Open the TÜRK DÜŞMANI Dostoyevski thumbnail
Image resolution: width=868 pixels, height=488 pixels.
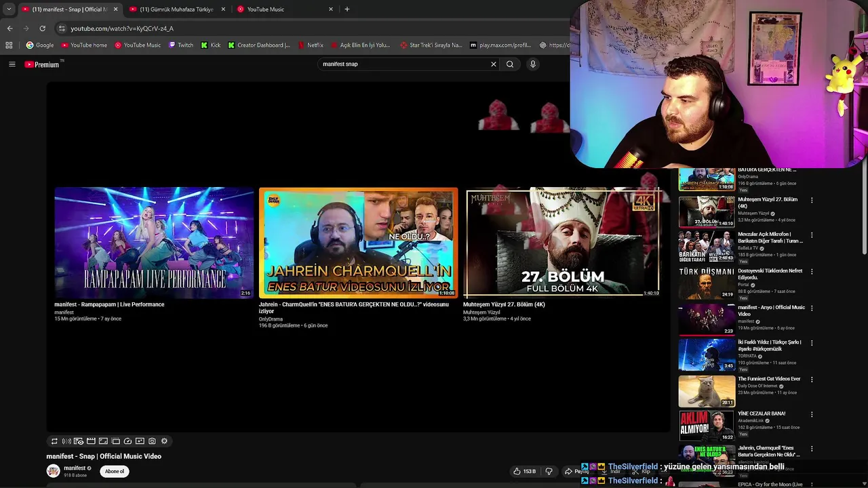[707, 283]
